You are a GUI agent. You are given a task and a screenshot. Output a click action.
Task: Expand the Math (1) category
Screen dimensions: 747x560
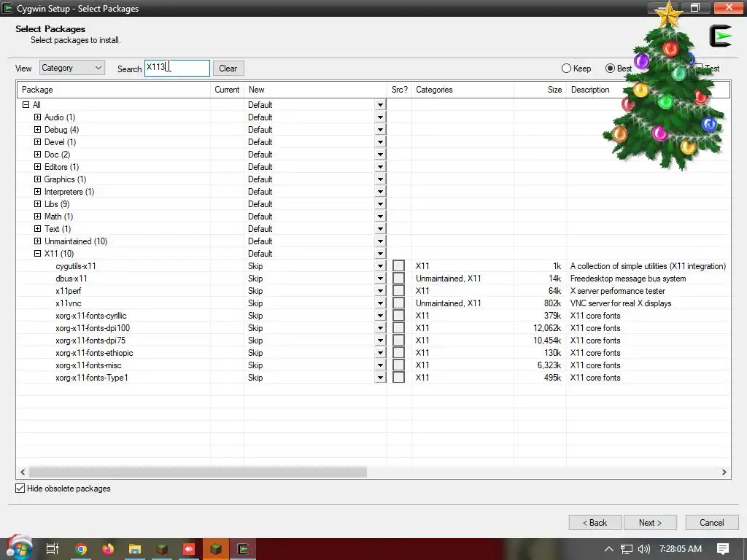37,216
